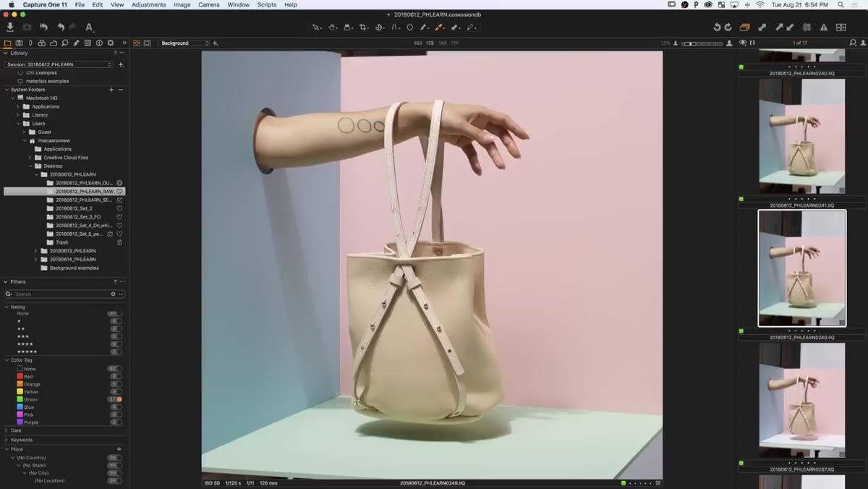
Task: Toggle the Grid overlay icon
Action: click(807, 27)
